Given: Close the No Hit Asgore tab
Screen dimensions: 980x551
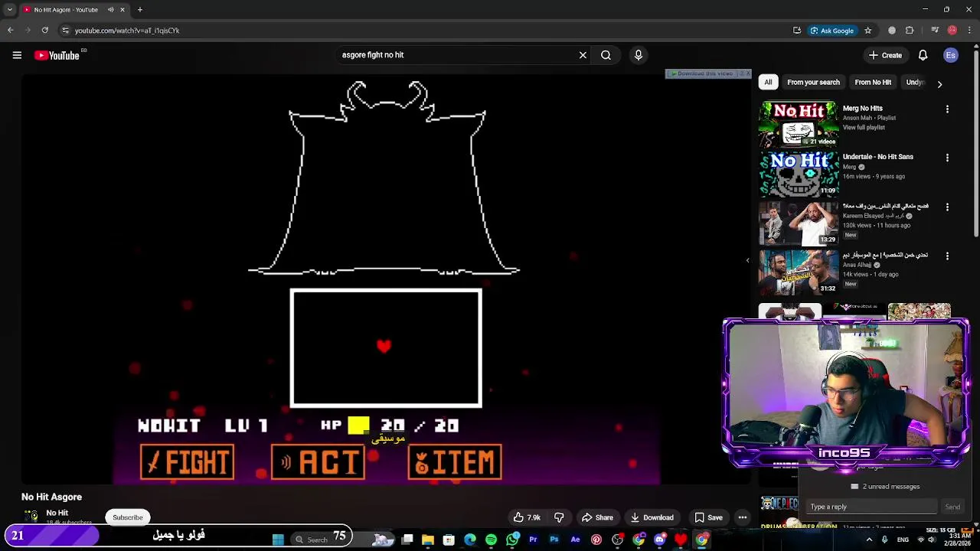Looking at the screenshot, I should click(122, 10).
